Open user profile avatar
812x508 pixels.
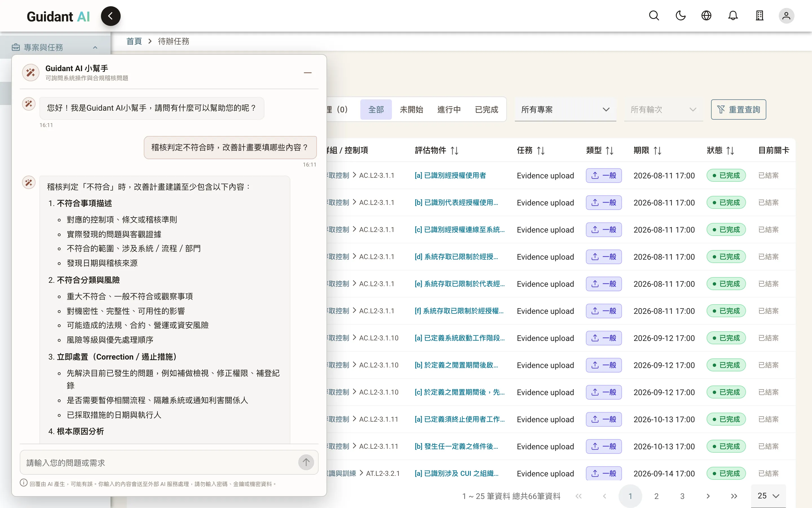(786, 16)
